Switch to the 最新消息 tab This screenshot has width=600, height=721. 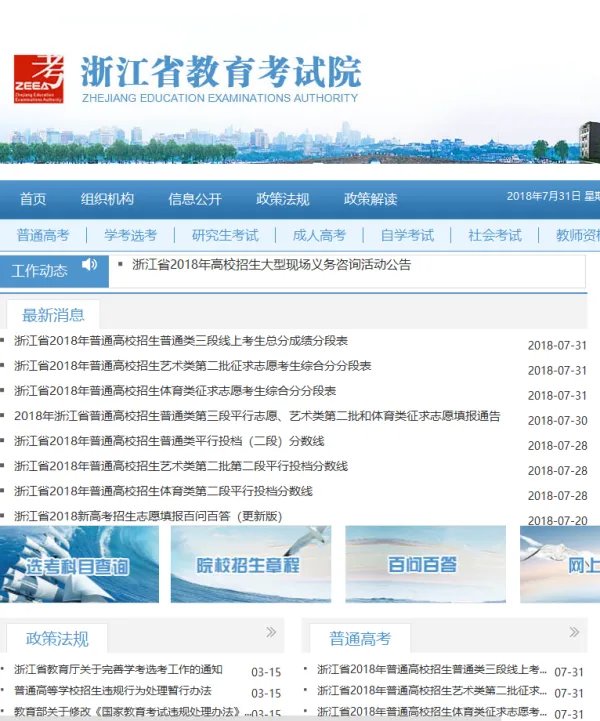click(53, 315)
